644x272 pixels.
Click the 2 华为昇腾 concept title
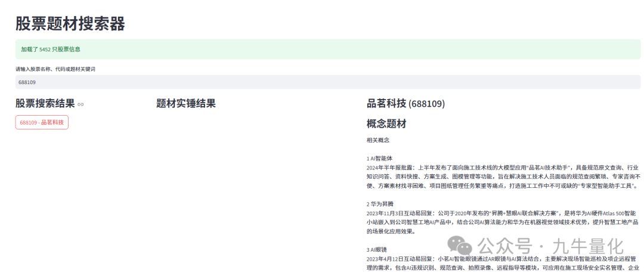point(380,204)
